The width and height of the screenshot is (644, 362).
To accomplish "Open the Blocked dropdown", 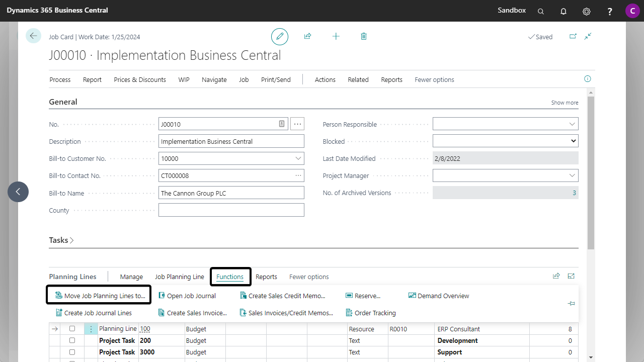I will 505,141.
